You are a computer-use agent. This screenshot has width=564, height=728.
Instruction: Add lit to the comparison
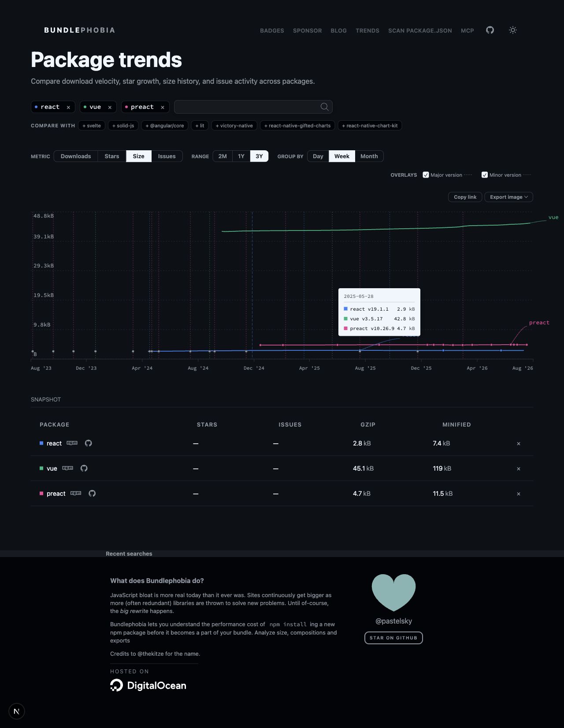coord(200,126)
